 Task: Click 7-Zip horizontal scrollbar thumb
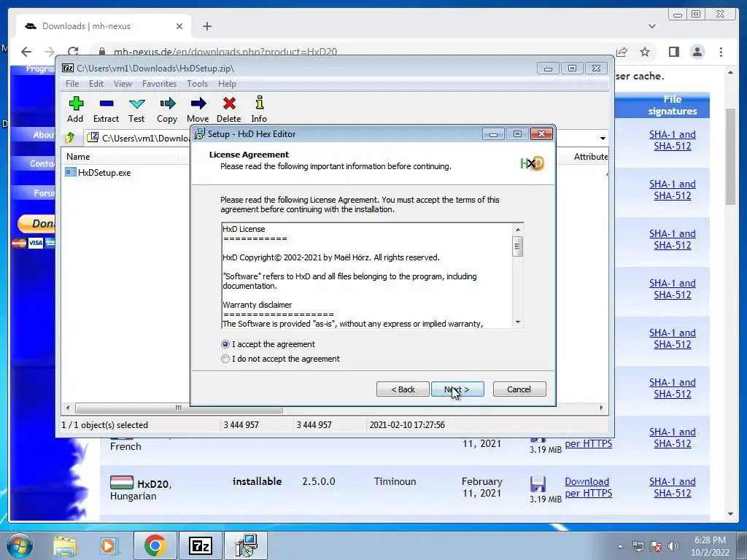tap(179, 408)
